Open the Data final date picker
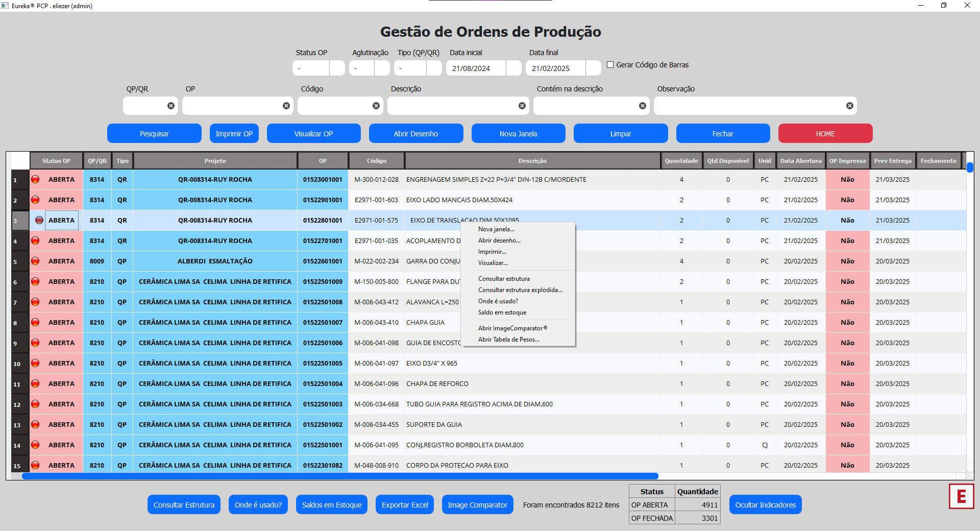 pyautogui.click(x=594, y=68)
